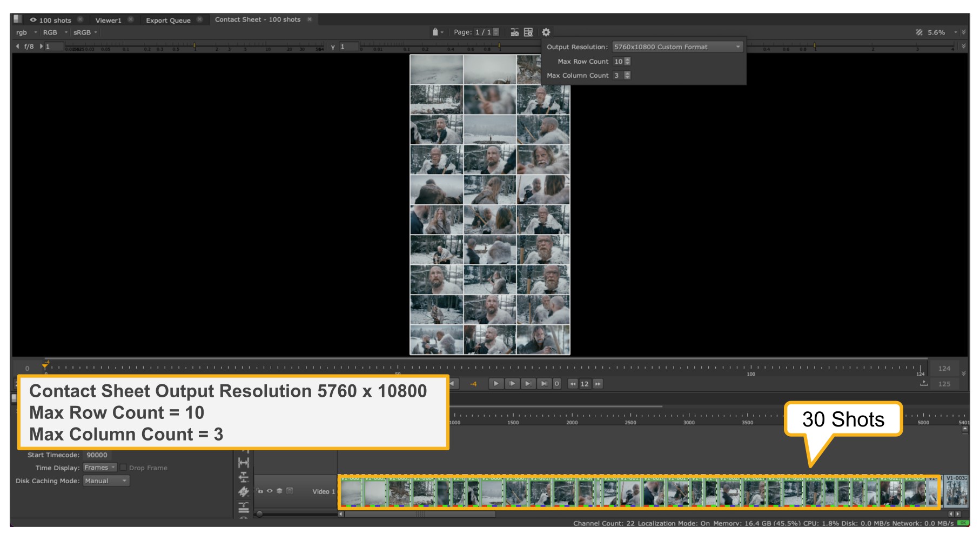Click the Max Row Count stepper

pos(627,62)
